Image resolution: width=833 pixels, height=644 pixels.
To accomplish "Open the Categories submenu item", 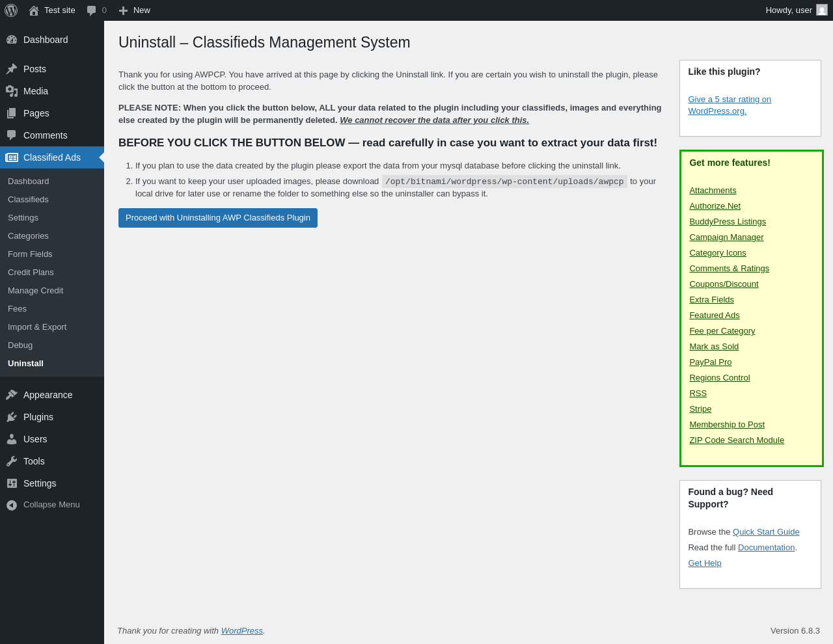I will tap(52, 236).
